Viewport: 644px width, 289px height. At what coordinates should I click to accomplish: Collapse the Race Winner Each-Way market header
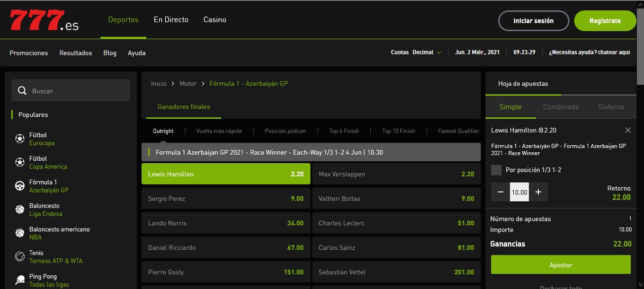pos(311,152)
